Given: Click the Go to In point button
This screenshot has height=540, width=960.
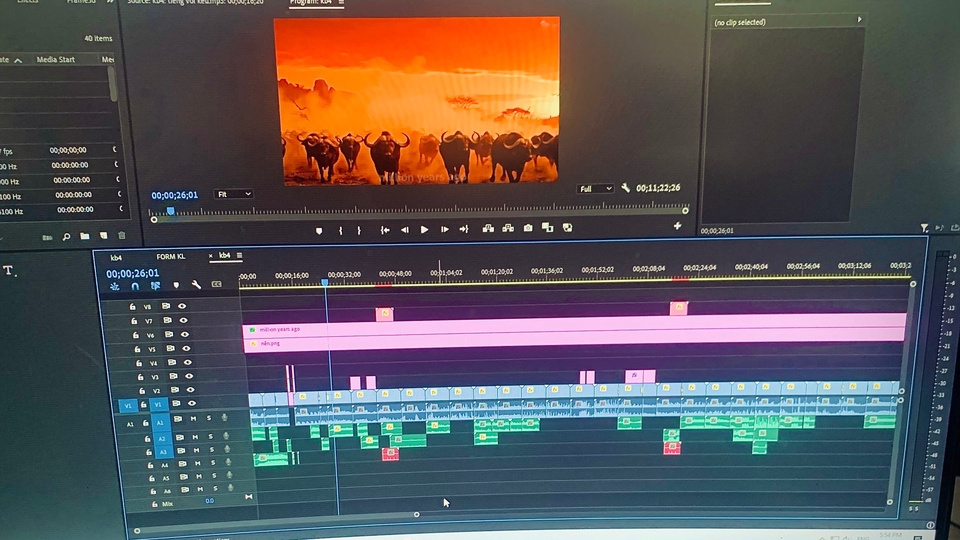Looking at the screenshot, I should tap(384, 230).
